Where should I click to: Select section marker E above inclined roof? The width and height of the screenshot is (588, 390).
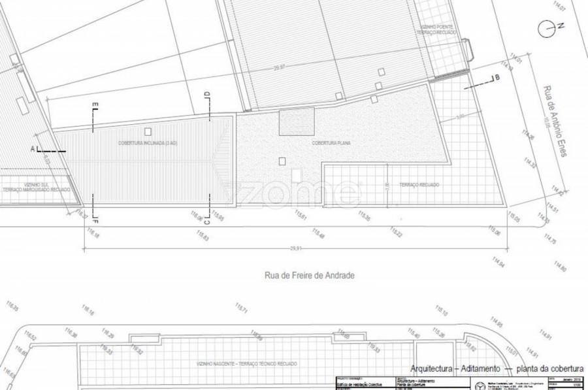pos(95,105)
